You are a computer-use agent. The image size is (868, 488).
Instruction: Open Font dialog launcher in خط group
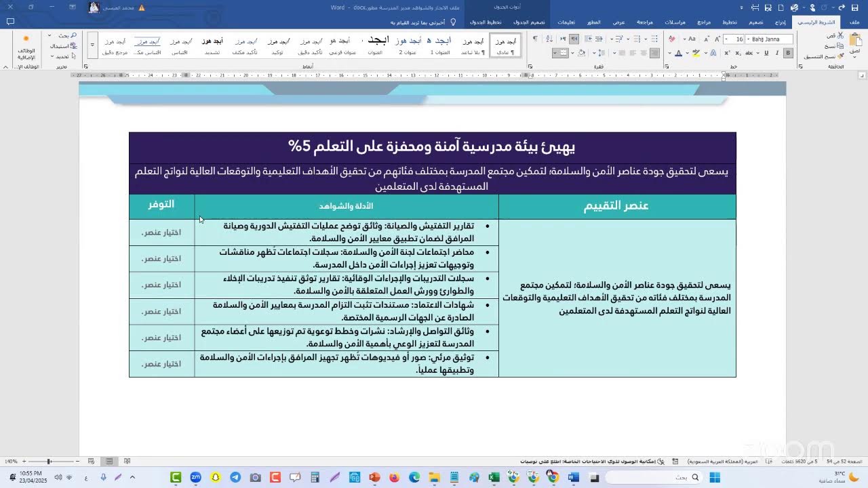pyautogui.click(x=667, y=66)
